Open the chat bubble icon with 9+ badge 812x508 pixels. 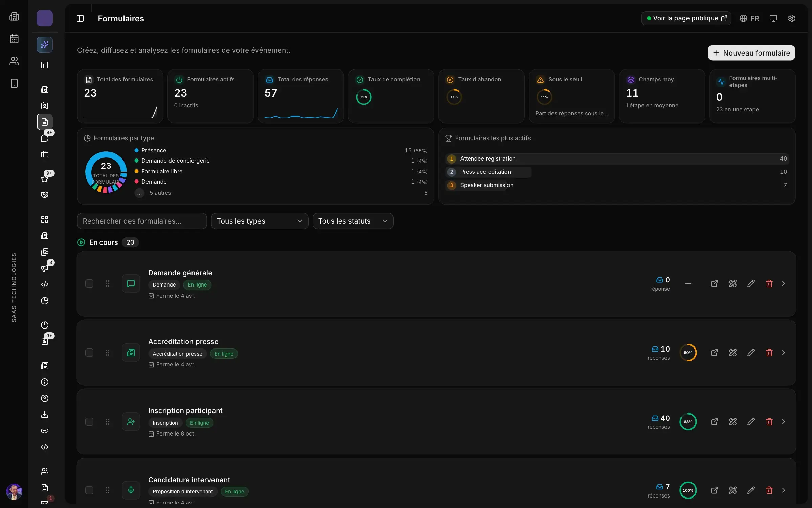(45, 138)
